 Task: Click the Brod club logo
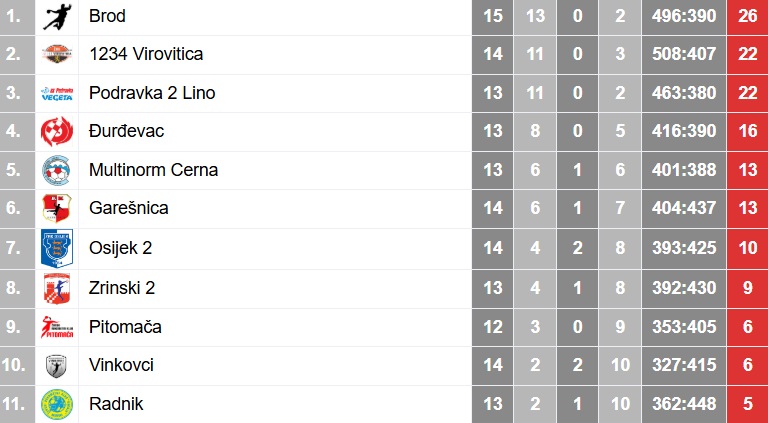pyautogui.click(x=57, y=16)
